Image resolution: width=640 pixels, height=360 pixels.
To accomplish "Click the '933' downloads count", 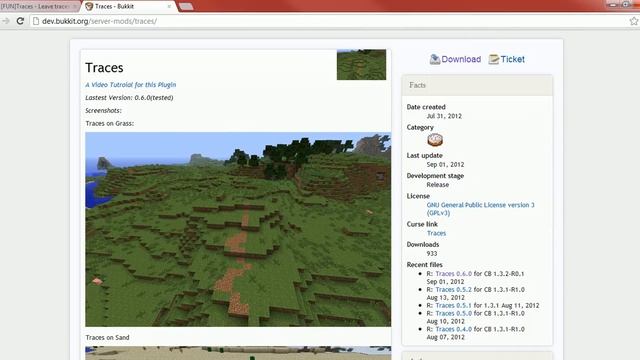I will [432, 253].
